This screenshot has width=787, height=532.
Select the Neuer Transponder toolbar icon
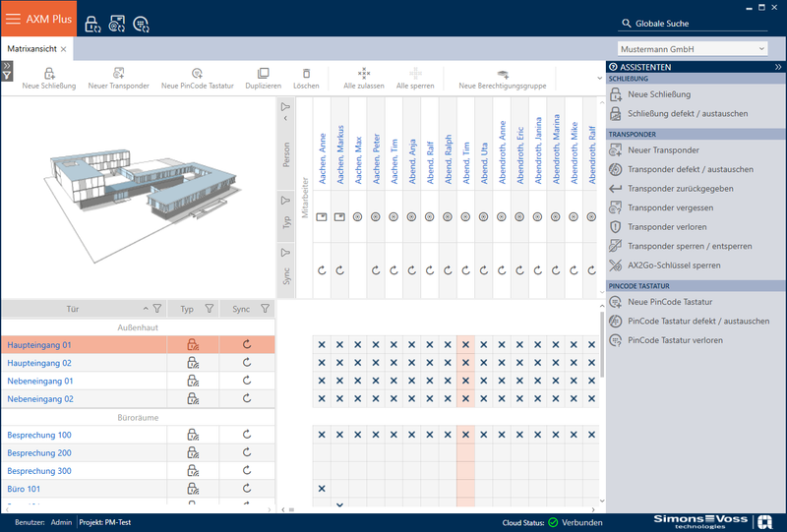[118, 74]
